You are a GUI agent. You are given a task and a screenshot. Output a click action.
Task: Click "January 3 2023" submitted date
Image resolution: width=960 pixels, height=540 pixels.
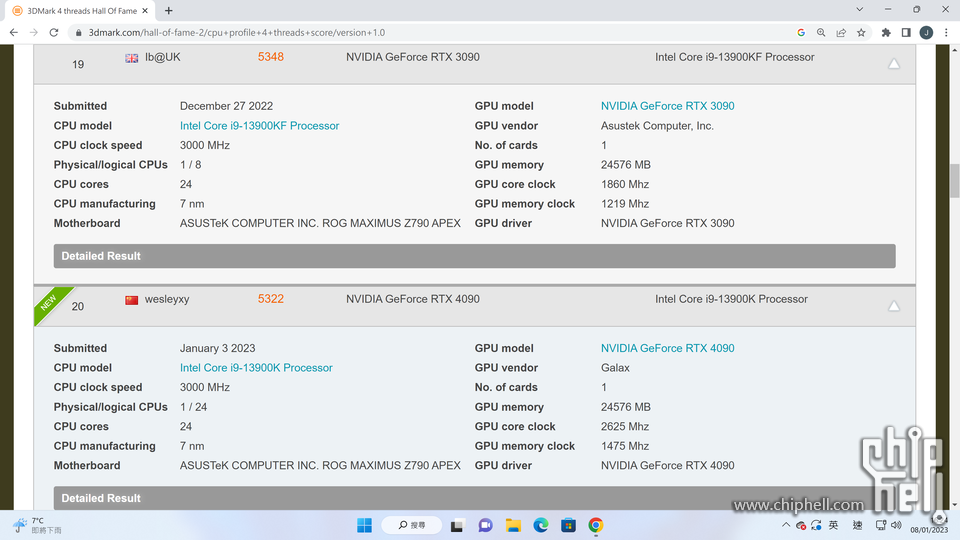pos(217,348)
